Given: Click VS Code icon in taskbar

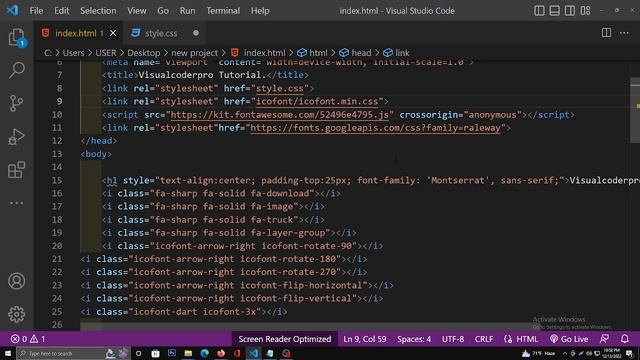Looking at the screenshot, I should click(x=253, y=353).
